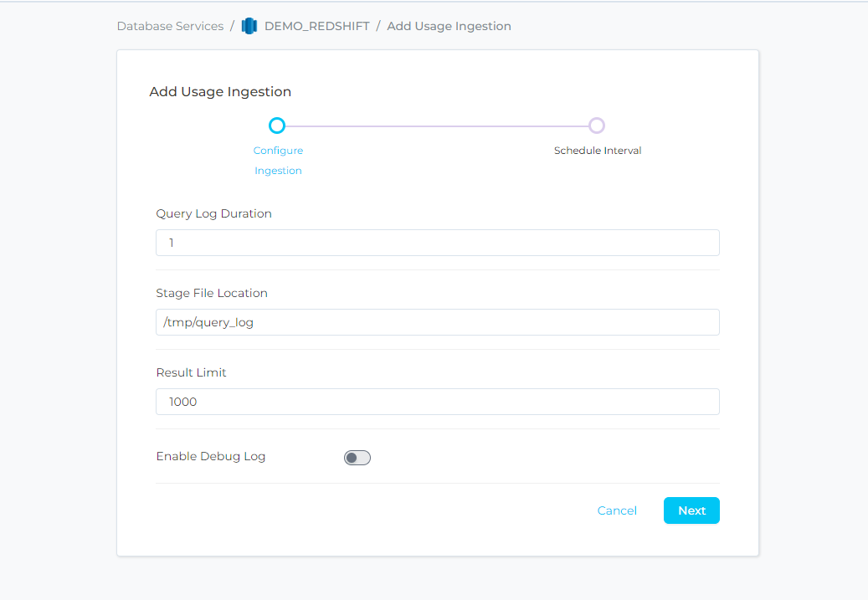The image size is (868, 600).
Task: Click Cancel to discard ingestion setup
Action: pos(617,510)
